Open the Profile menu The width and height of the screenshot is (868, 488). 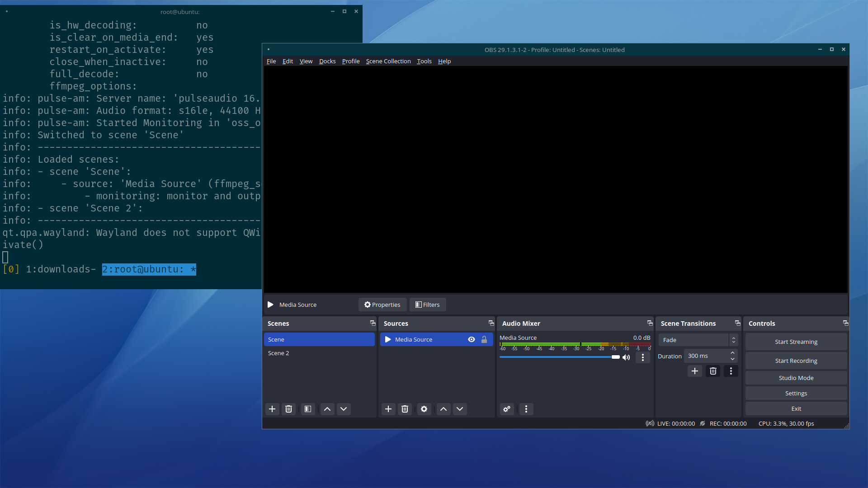pos(351,61)
